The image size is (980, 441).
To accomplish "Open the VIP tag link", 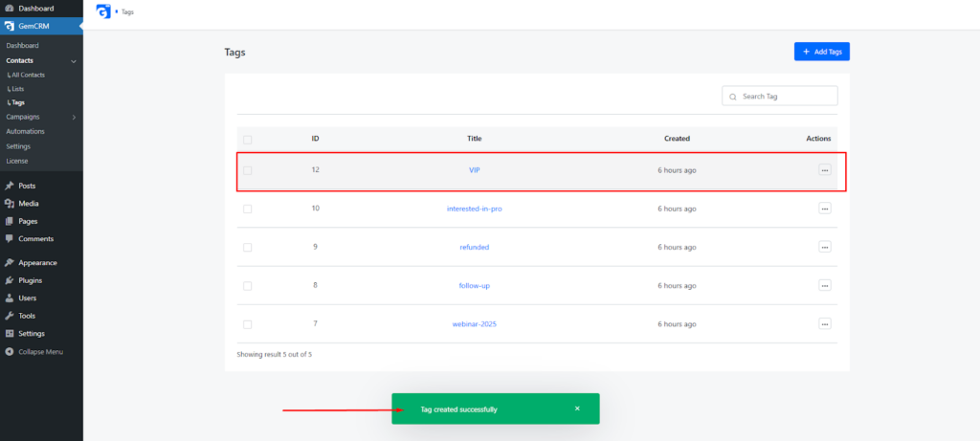I will 475,170.
